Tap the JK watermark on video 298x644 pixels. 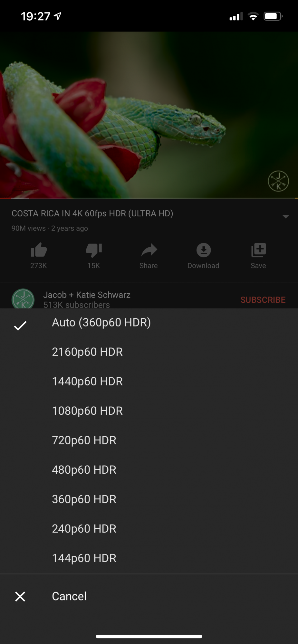[278, 181]
